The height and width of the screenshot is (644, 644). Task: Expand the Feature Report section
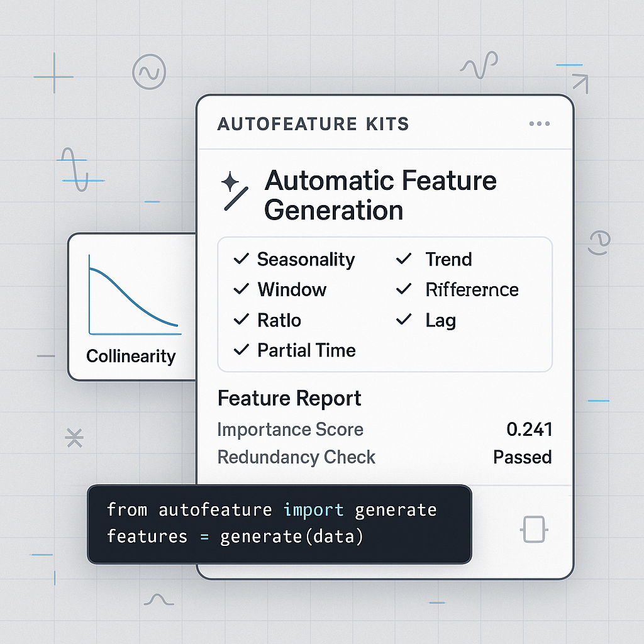coord(289,399)
